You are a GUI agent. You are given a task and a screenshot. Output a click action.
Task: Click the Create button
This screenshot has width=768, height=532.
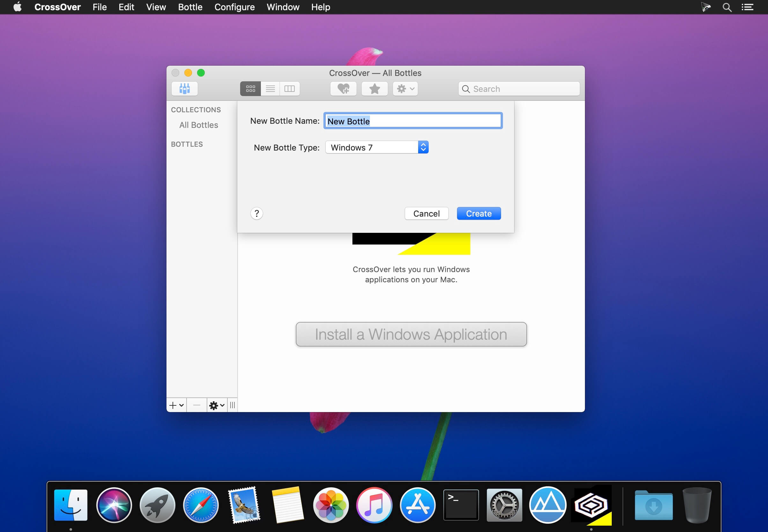pos(478,213)
